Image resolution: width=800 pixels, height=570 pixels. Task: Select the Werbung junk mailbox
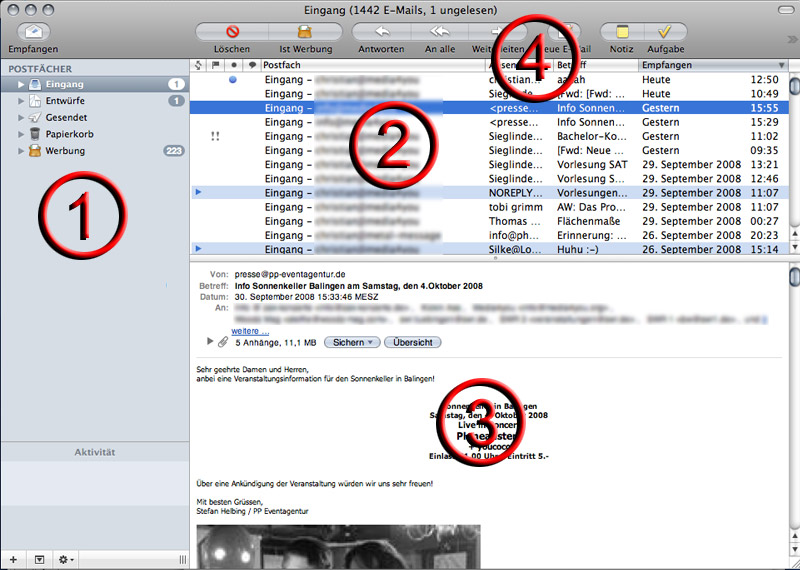pos(65,151)
